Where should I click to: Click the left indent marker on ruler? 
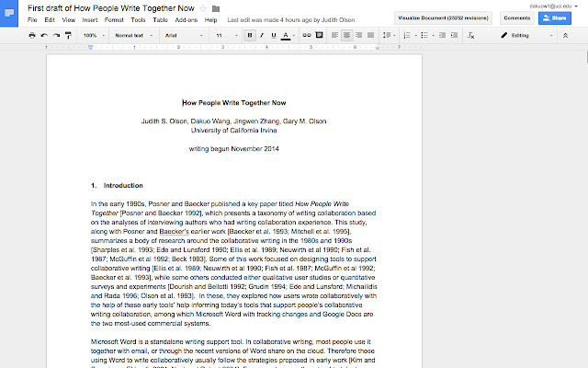pos(90,48)
